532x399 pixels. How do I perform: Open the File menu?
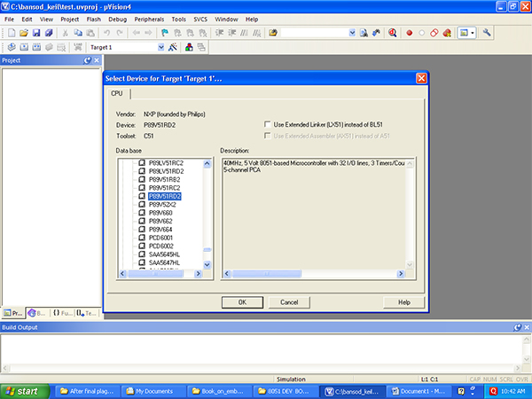(x=9, y=20)
